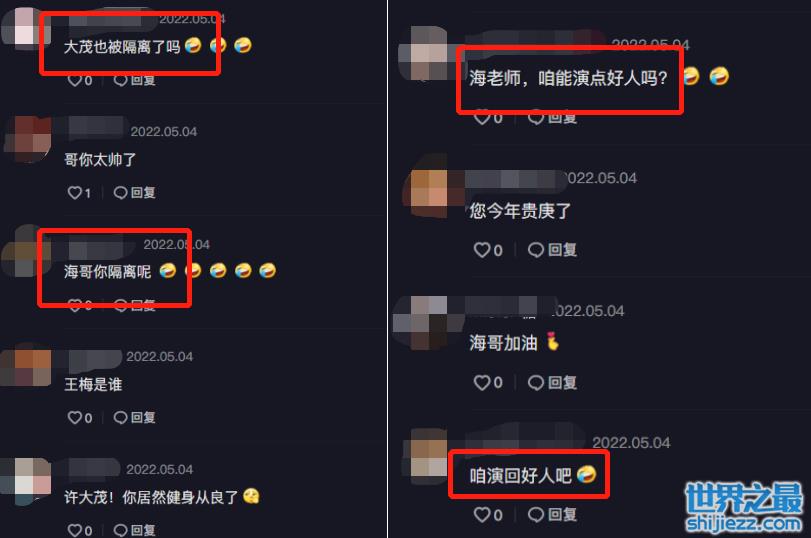Like the comment 王梅是谁

[x=80, y=417]
